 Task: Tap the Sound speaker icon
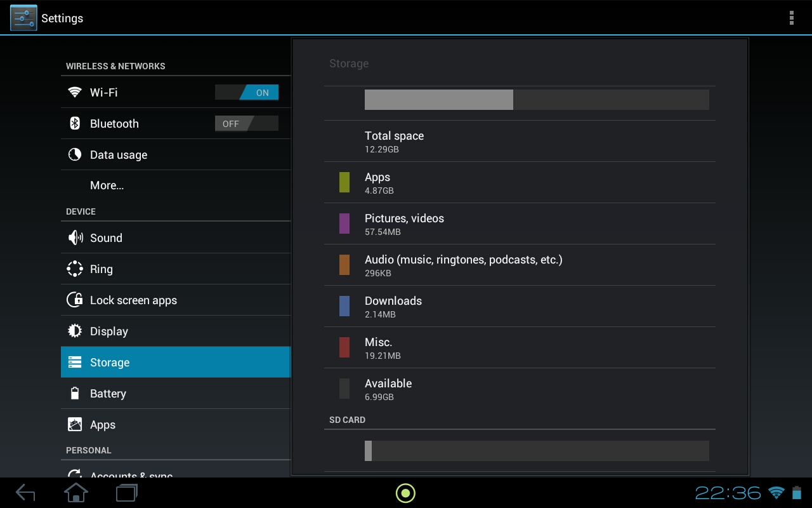coord(75,237)
